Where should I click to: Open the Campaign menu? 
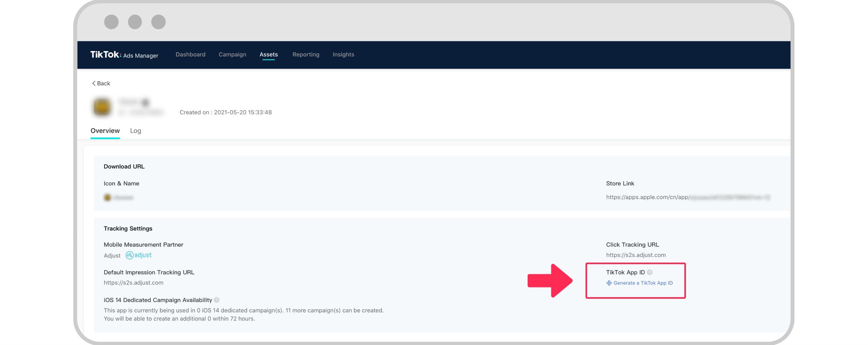click(x=232, y=55)
